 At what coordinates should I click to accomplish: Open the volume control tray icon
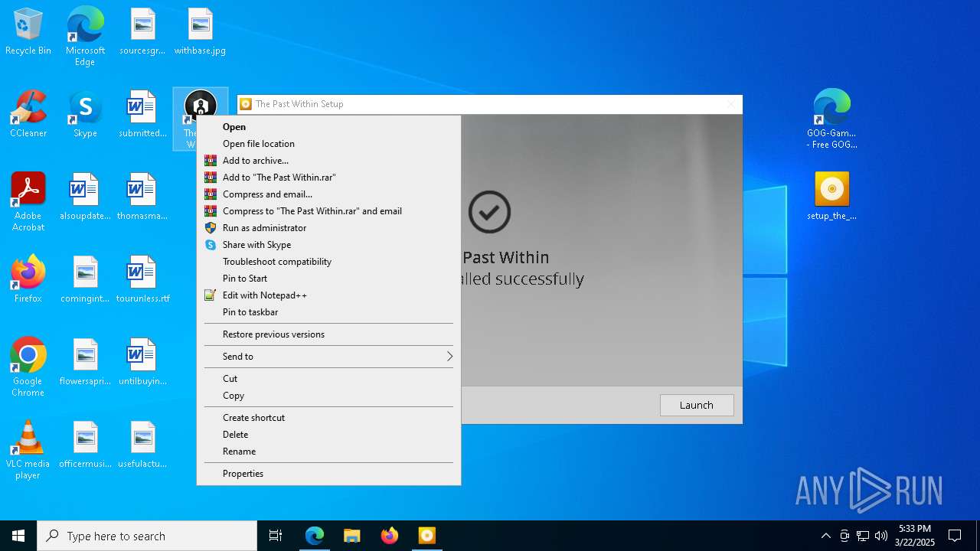880,536
